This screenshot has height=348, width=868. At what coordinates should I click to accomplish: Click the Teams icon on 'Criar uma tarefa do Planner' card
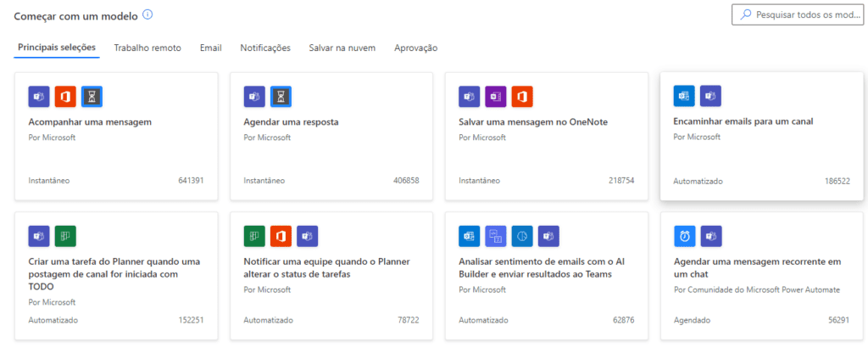[39, 236]
